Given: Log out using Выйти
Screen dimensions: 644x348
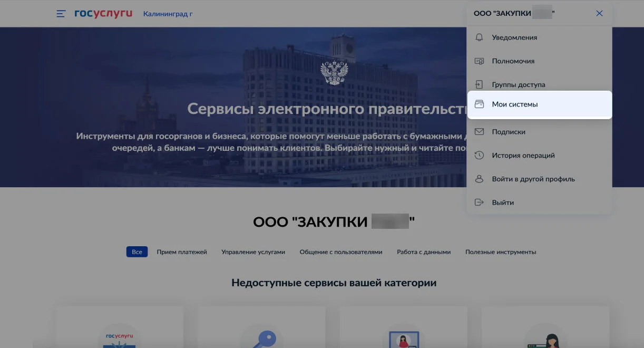Looking at the screenshot, I should coord(539,202).
